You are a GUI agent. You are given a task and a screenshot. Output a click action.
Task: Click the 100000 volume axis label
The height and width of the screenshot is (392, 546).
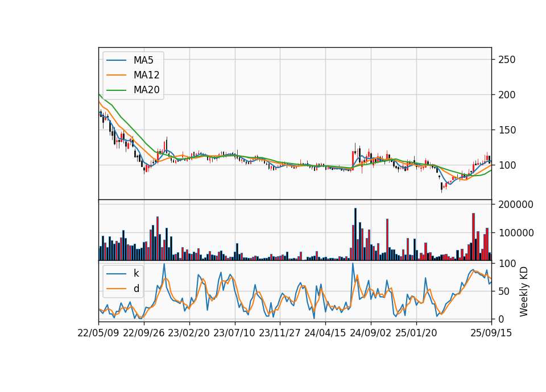pyautogui.click(x=516, y=233)
